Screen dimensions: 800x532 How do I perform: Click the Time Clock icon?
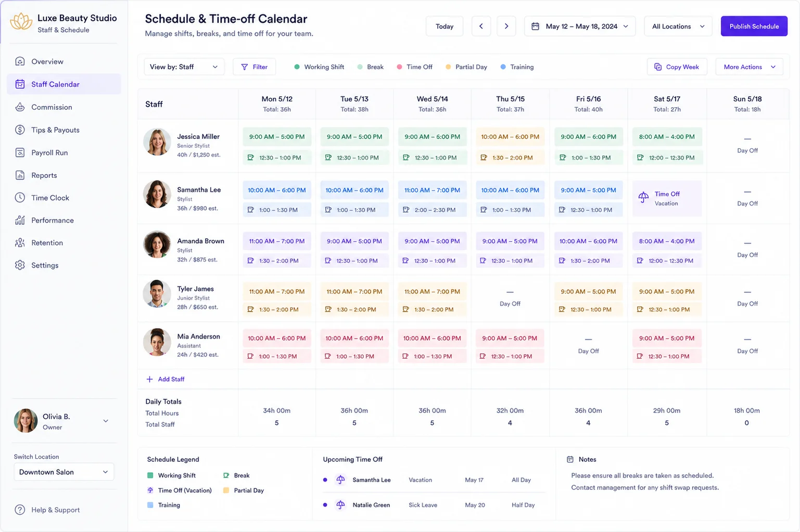point(20,198)
